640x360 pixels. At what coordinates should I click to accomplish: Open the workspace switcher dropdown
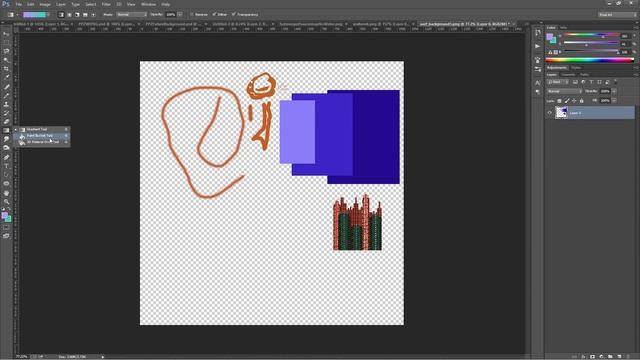pyautogui.click(x=617, y=14)
